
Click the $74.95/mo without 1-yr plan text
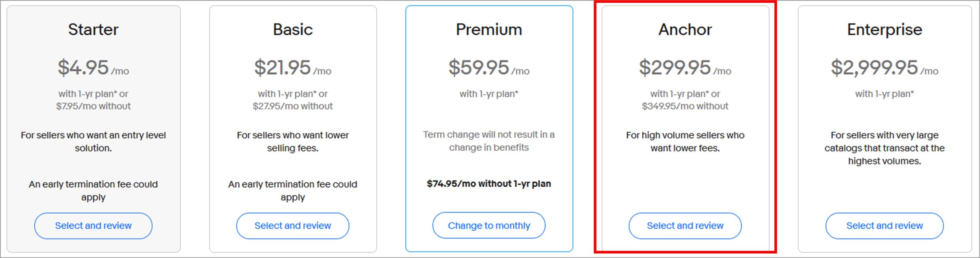(489, 184)
